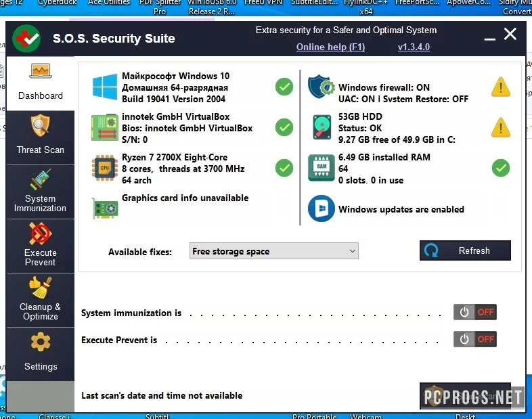Click 'UAC: ON | System Restore: OFF' text

[x=403, y=99]
